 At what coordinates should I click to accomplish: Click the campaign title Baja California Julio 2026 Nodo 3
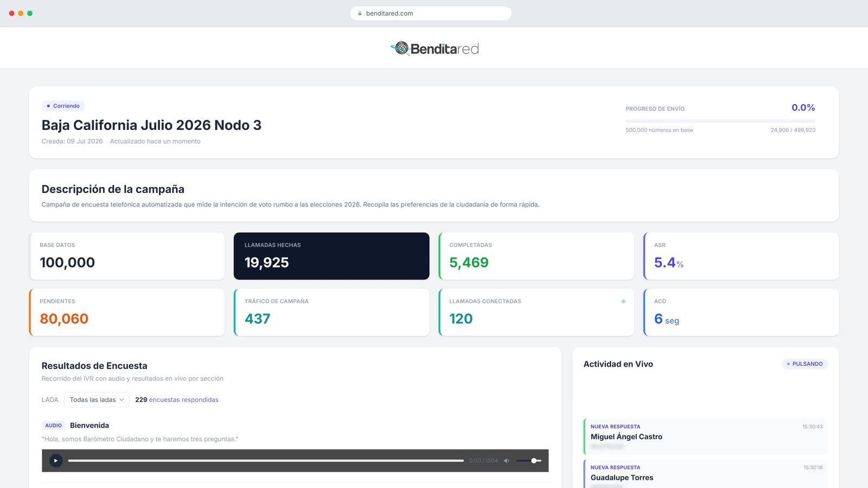[151, 125]
